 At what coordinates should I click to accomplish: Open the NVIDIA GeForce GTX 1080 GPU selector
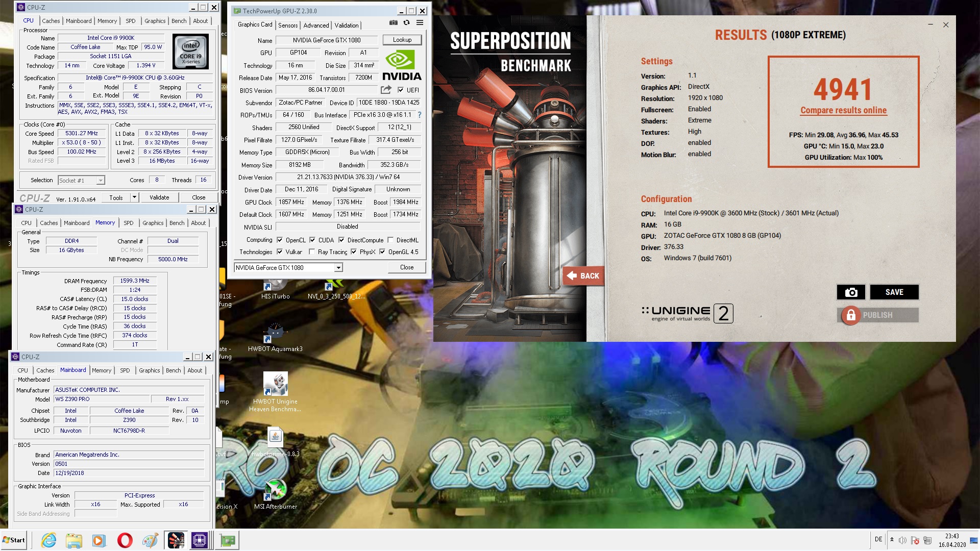(x=288, y=267)
